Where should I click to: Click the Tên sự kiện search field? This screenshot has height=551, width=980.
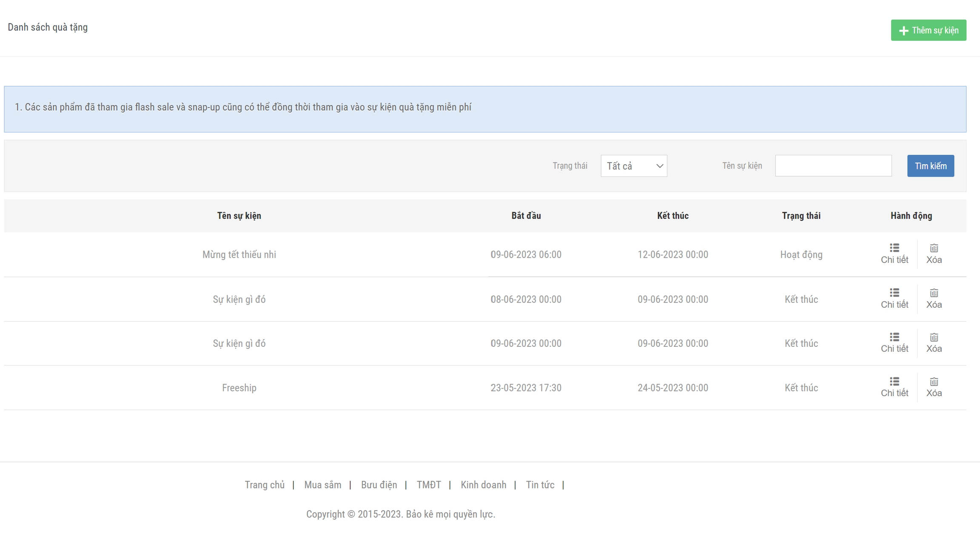point(833,166)
